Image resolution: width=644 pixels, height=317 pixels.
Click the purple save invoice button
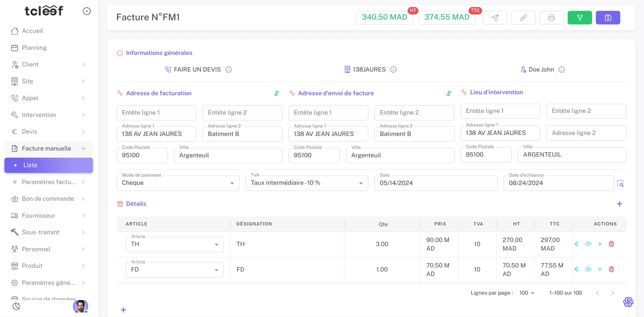608,18
